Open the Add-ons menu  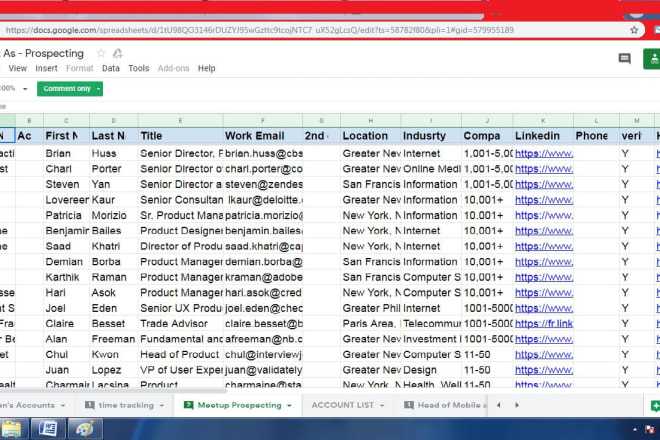coord(173,68)
